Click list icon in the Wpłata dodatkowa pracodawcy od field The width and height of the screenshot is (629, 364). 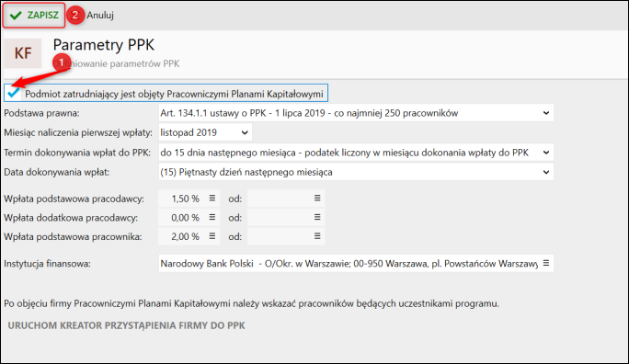(x=317, y=217)
